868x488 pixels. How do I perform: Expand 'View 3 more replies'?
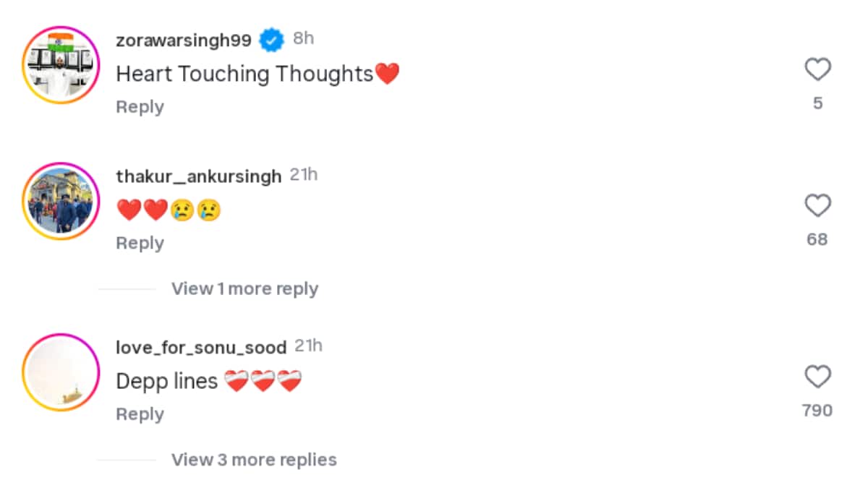[x=254, y=460]
